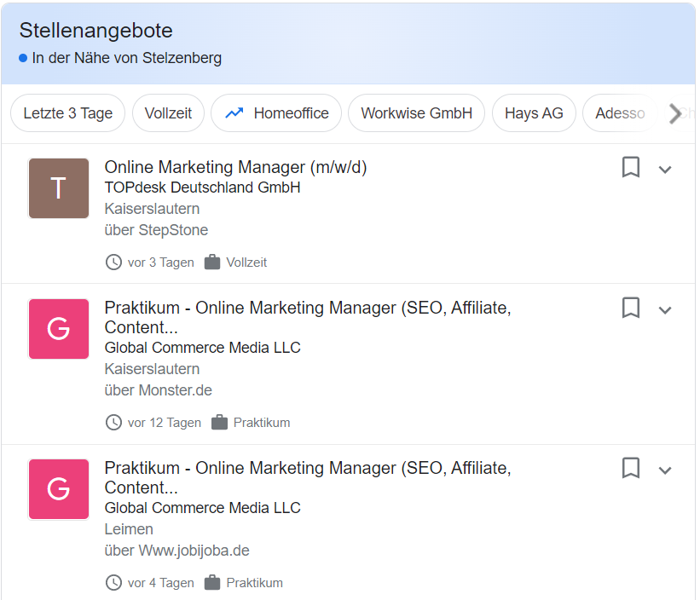The image size is (700, 600).
Task: Click 'Global Commerce Media LLC' in the Monster.de listing
Action: tap(202, 348)
